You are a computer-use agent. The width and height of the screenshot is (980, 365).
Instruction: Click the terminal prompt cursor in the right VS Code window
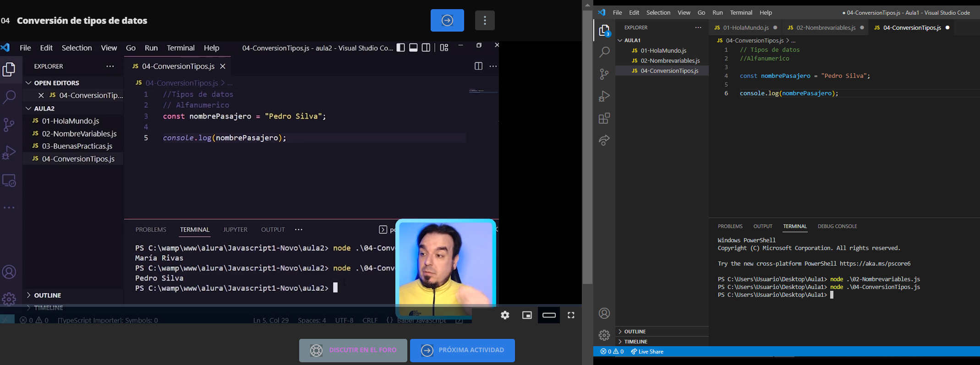click(832, 295)
